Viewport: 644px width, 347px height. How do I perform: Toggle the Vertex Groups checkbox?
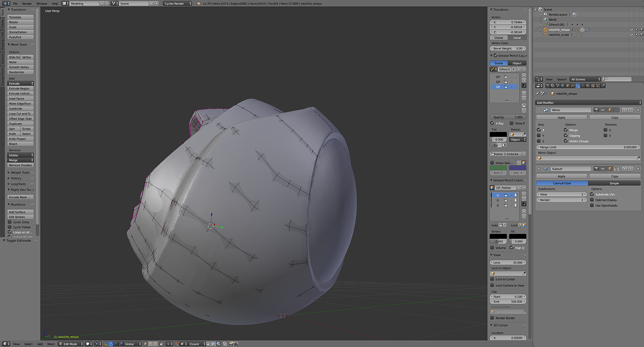[566, 141]
